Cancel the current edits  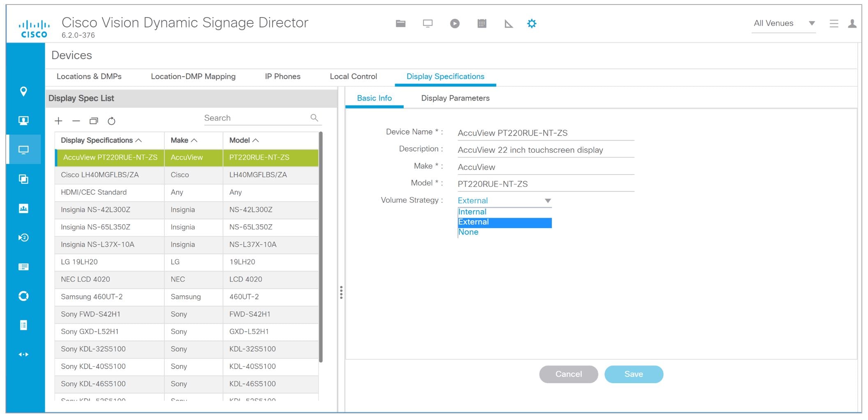[x=568, y=374]
